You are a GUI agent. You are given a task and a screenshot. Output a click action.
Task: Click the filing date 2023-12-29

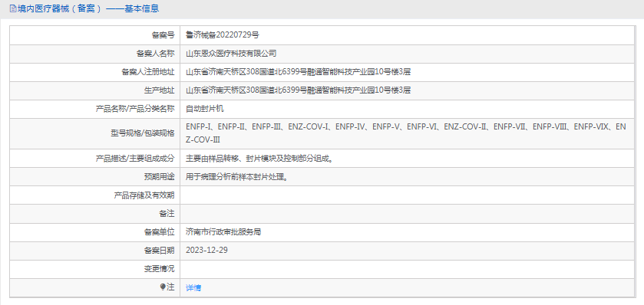coord(206,251)
